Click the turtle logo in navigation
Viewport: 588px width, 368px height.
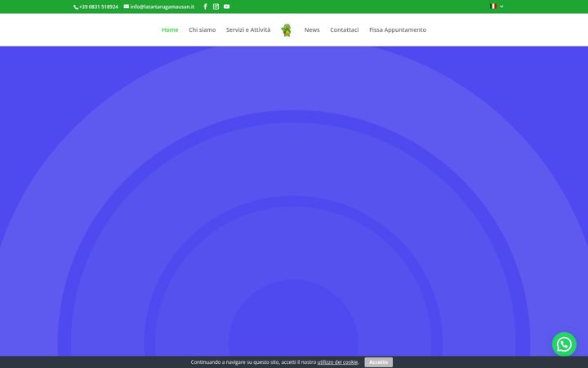coord(287,30)
